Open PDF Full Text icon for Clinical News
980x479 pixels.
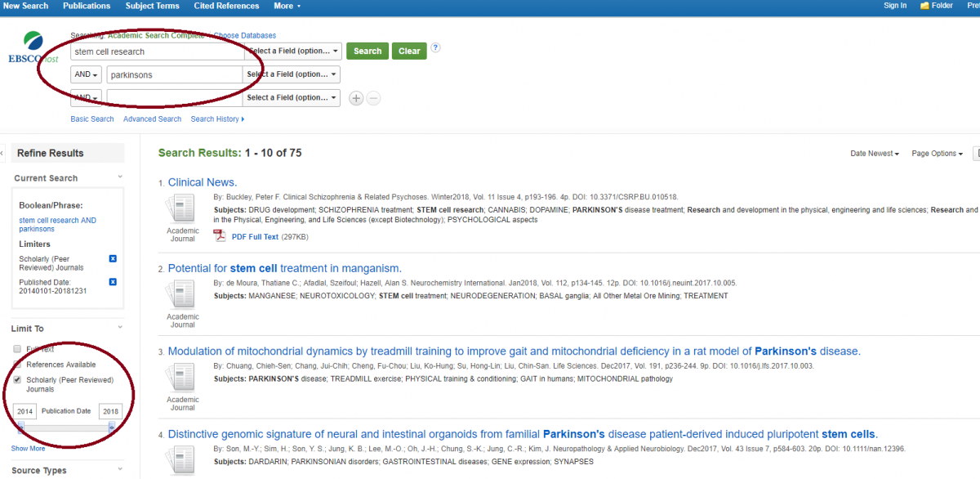pyautogui.click(x=219, y=236)
